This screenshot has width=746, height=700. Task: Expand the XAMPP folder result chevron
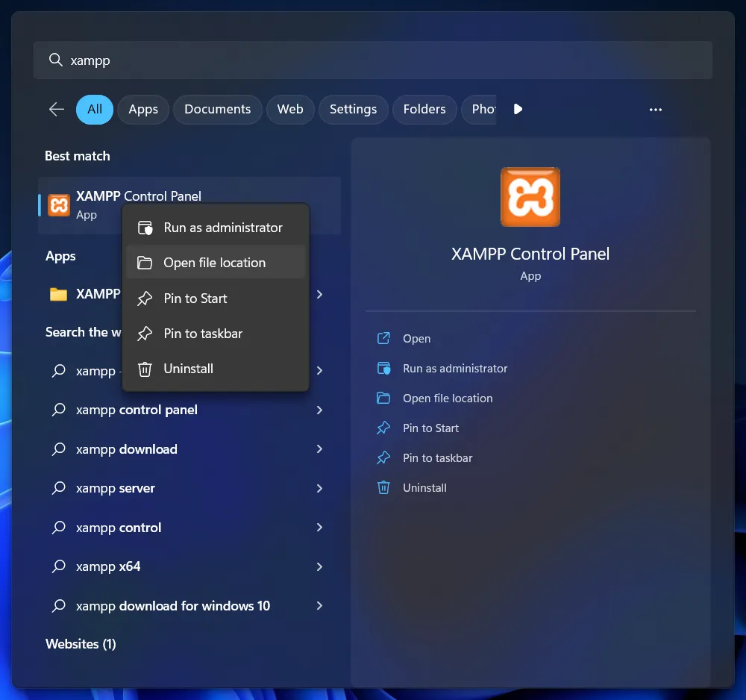pyautogui.click(x=320, y=295)
